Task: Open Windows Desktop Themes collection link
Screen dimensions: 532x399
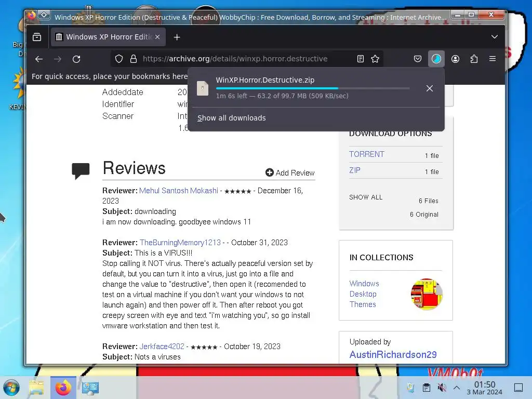Action: (x=364, y=294)
